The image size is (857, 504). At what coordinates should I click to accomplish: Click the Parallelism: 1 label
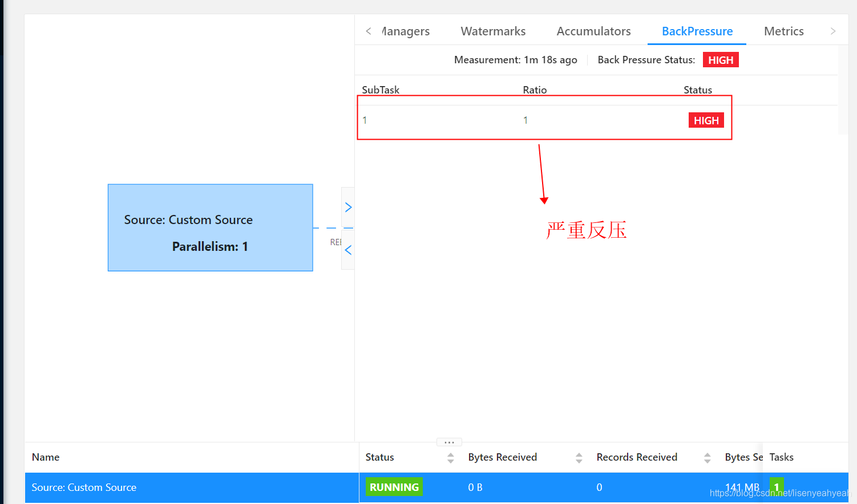pos(210,246)
